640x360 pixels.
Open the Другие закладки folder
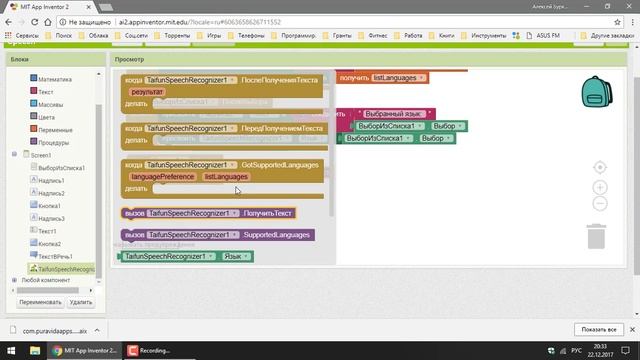(608, 36)
